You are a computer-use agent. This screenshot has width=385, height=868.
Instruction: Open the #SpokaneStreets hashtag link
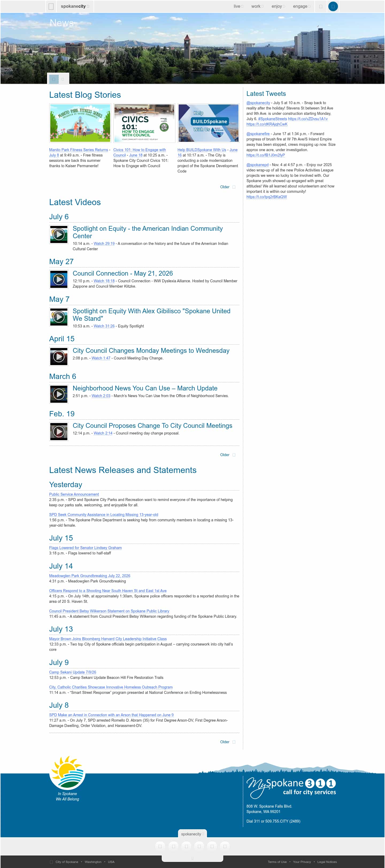(273, 119)
